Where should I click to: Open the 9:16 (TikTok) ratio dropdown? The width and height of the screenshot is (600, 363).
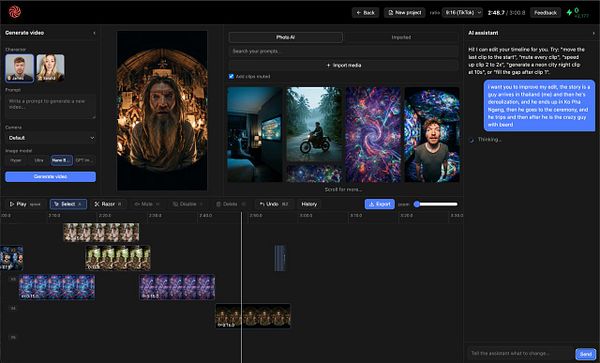click(x=462, y=13)
